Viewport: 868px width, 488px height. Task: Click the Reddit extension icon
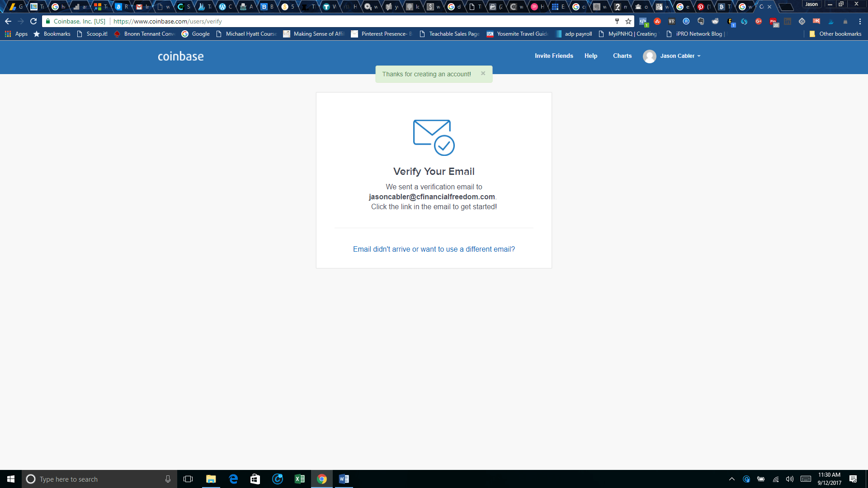(x=715, y=21)
